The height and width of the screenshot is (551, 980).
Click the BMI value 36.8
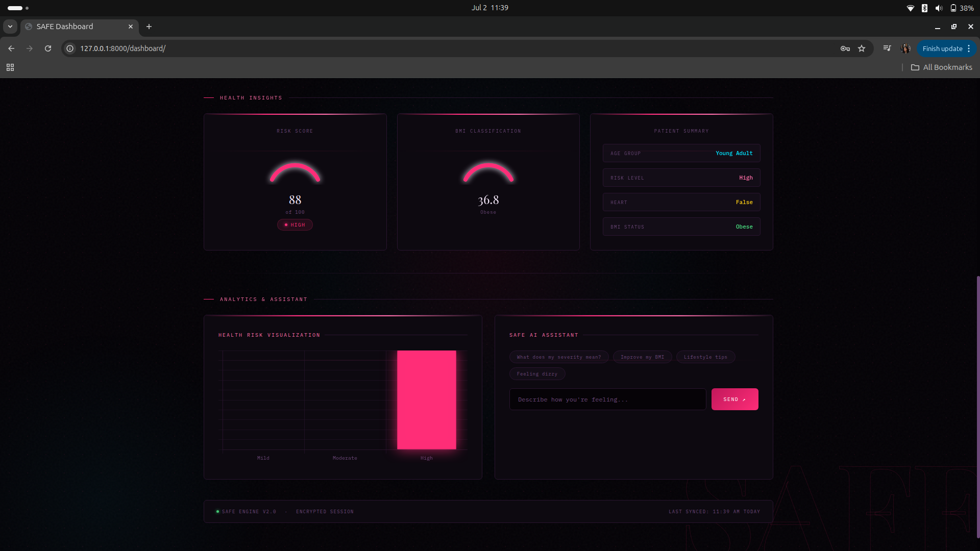[x=488, y=200]
